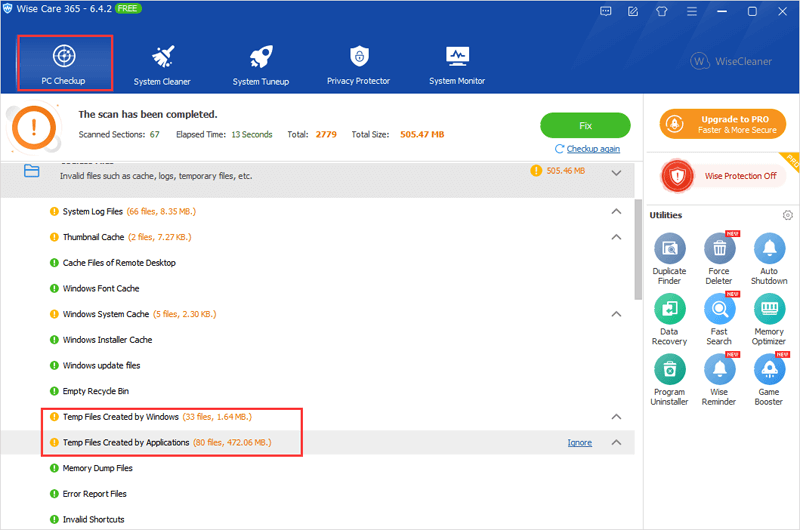The image size is (800, 530).
Task: Open Data Recovery utility
Action: click(669, 320)
